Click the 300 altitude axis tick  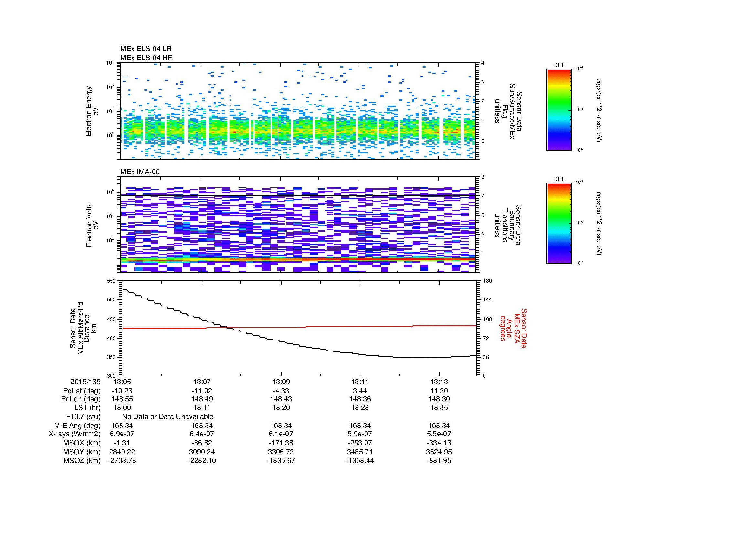pyautogui.click(x=112, y=375)
